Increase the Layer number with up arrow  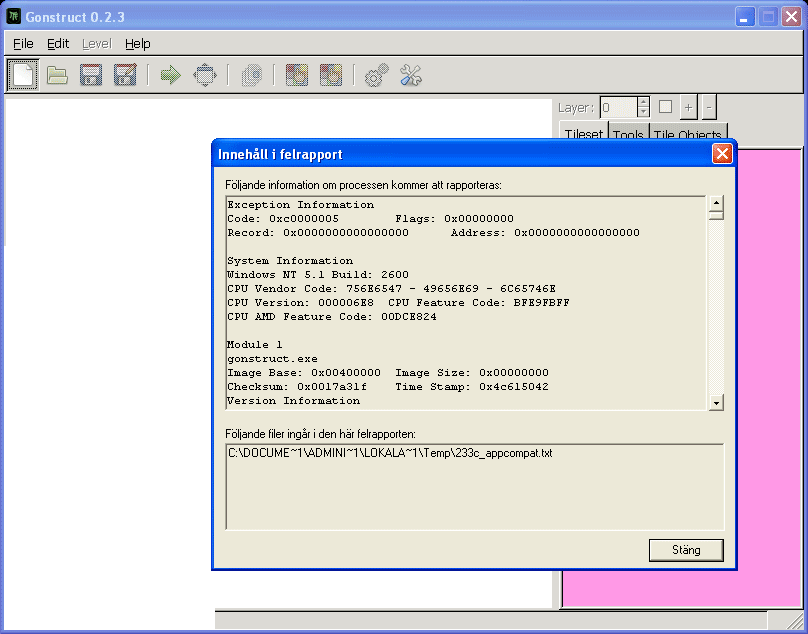click(643, 102)
